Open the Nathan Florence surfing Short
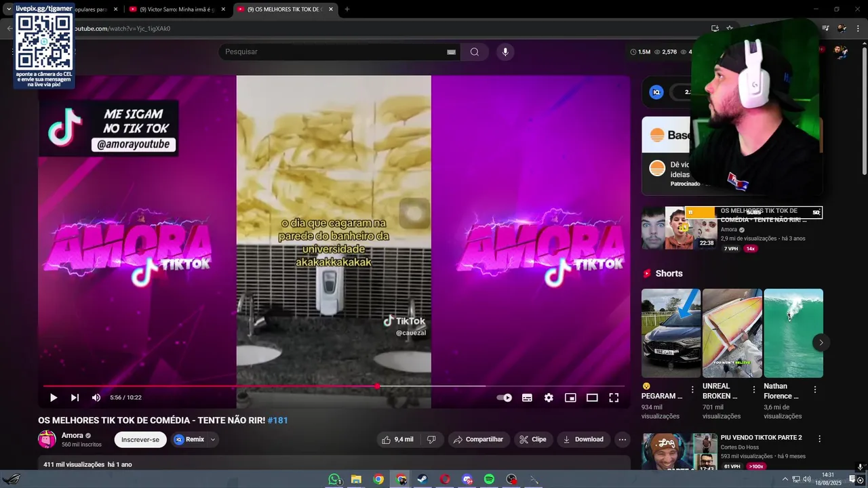 click(x=793, y=333)
